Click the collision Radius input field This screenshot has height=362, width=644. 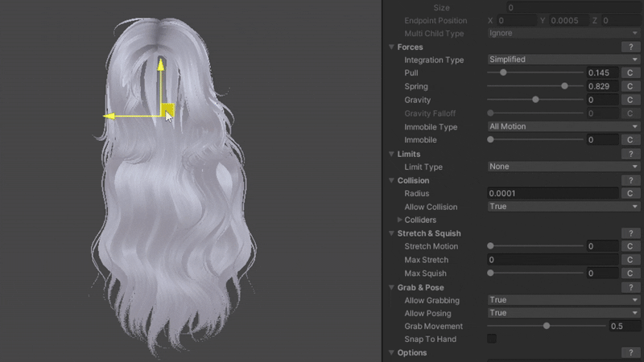click(551, 193)
